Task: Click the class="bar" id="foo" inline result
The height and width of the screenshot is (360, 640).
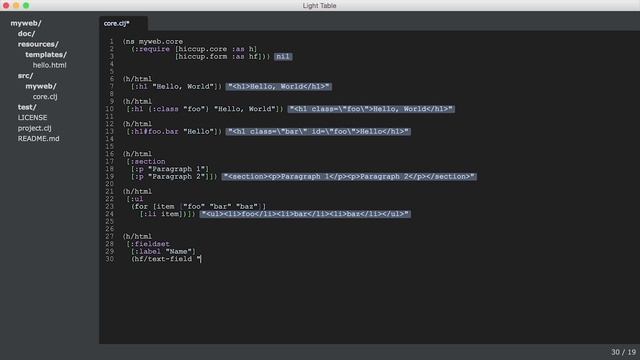Action: point(318,131)
